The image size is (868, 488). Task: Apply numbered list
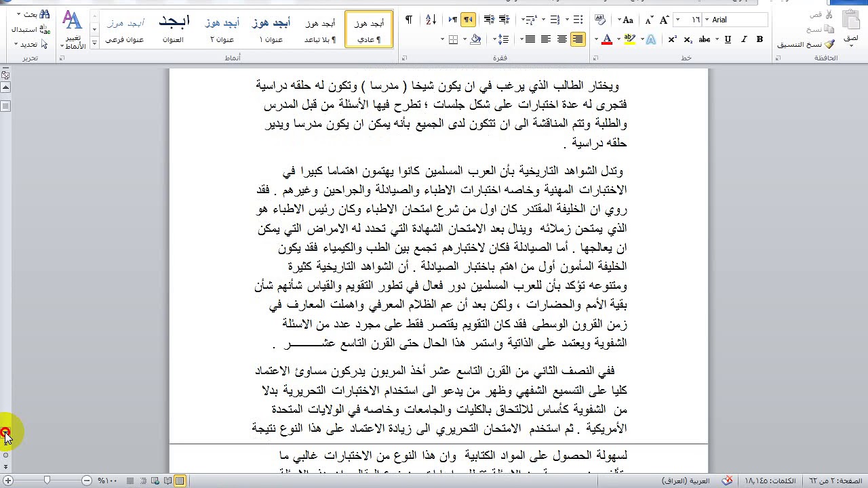[555, 20]
